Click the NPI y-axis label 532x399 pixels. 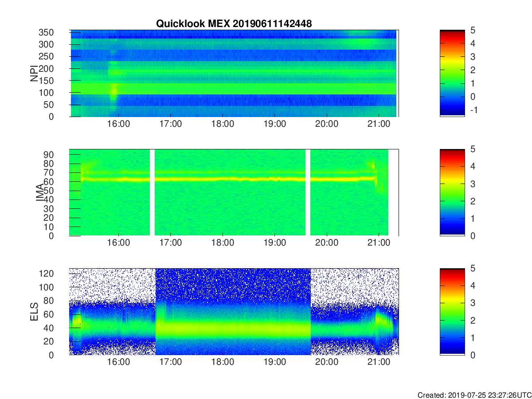click(x=34, y=74)
